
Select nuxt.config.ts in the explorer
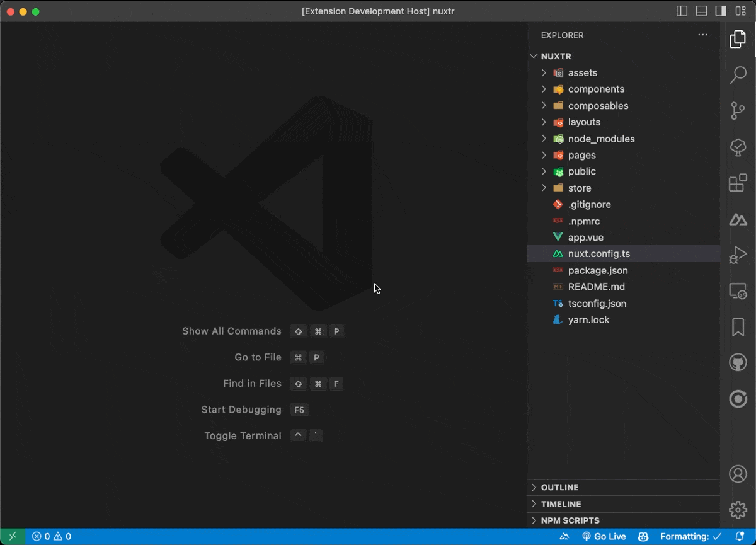pos(623,254)
